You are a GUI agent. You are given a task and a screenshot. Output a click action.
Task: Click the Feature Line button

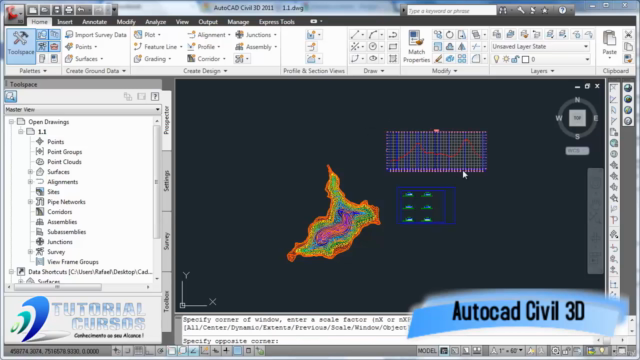click(x=158, y=47)
